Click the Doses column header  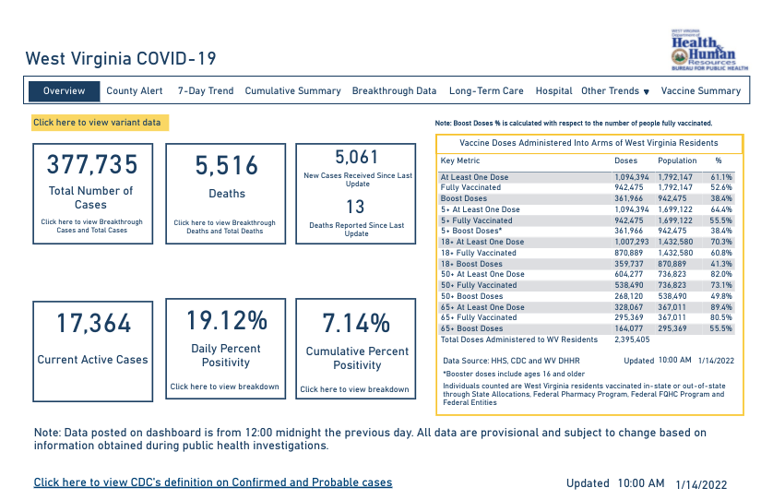625,160
